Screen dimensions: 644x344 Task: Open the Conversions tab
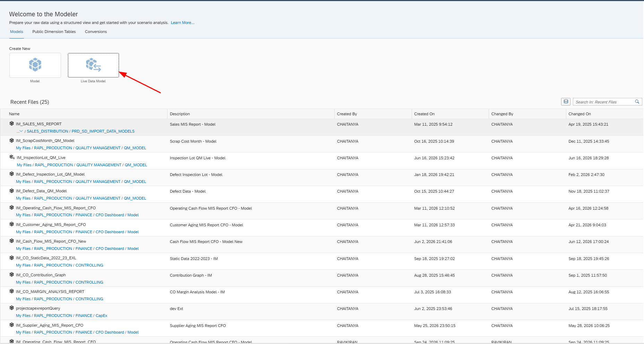click(x=96, y=32)
